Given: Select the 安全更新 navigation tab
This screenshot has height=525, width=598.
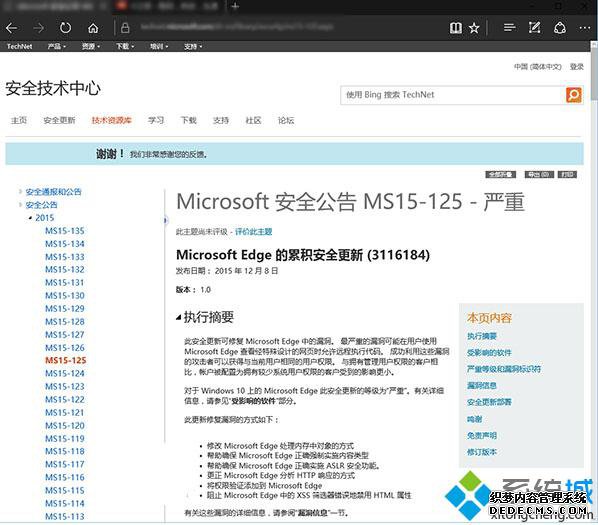Looking at the screenshot, I should pyautogui.click(x=59, y=120).
